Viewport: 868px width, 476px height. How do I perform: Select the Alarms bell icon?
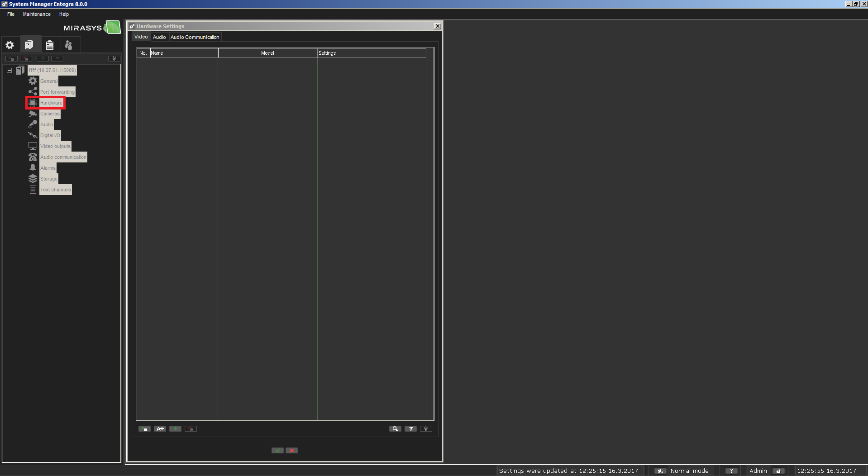tap(33, 168)
